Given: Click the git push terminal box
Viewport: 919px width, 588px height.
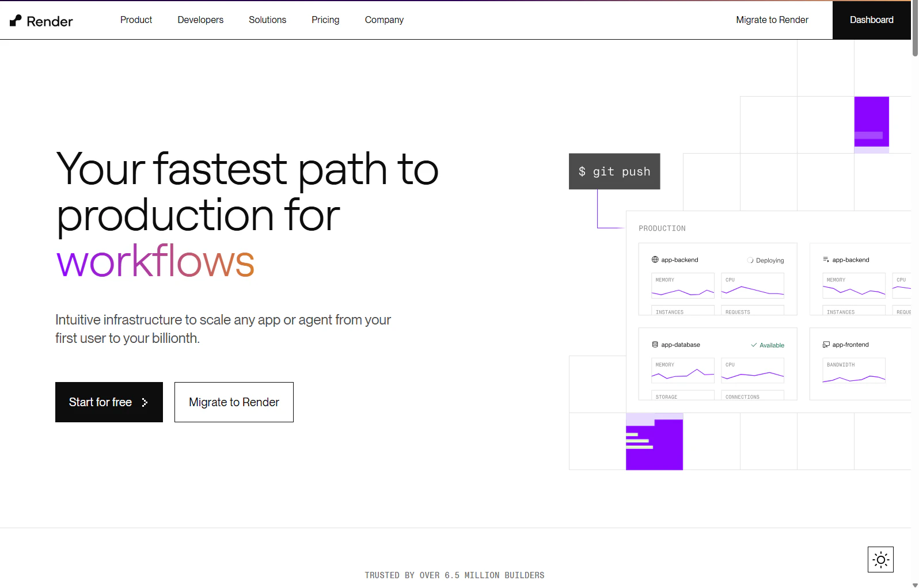Looking at the screenshot, I should pyautogui.click(x=614, y=171).
